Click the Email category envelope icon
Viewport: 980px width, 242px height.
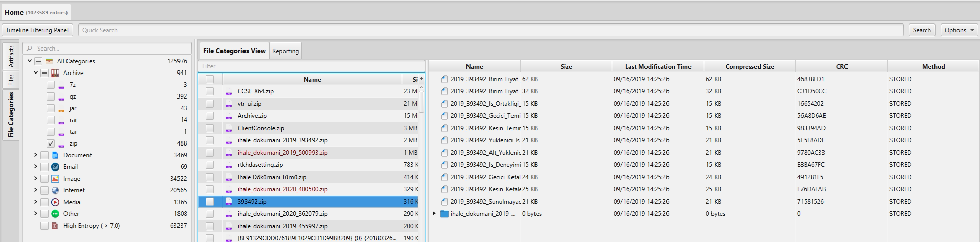click(x=55, y=167)
